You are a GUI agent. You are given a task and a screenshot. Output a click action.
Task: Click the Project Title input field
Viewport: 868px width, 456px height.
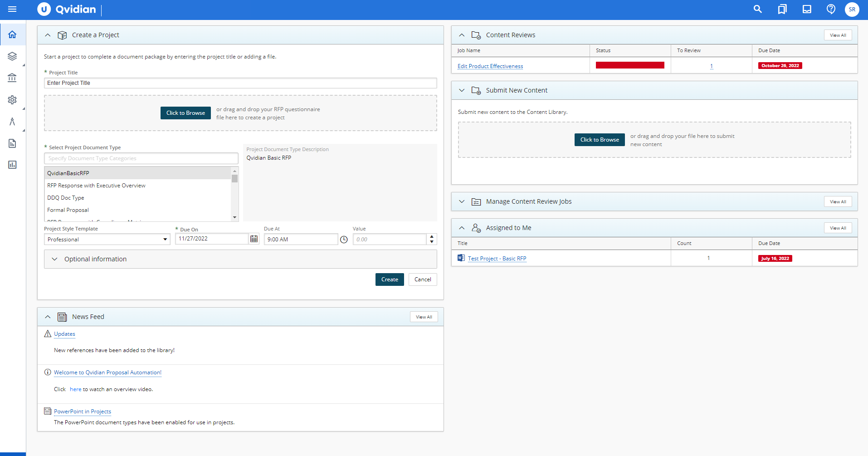tap(240, 83)
